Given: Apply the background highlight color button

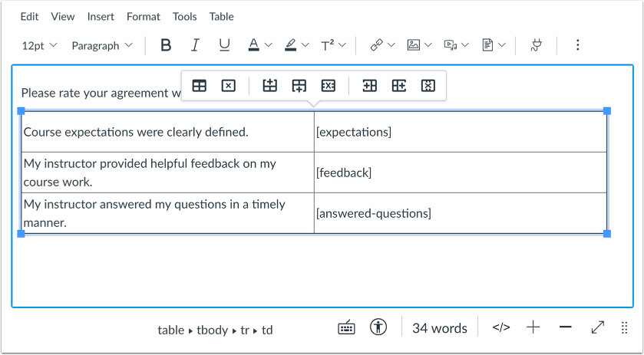Looking at the screenshot, I should pos(290,44).
